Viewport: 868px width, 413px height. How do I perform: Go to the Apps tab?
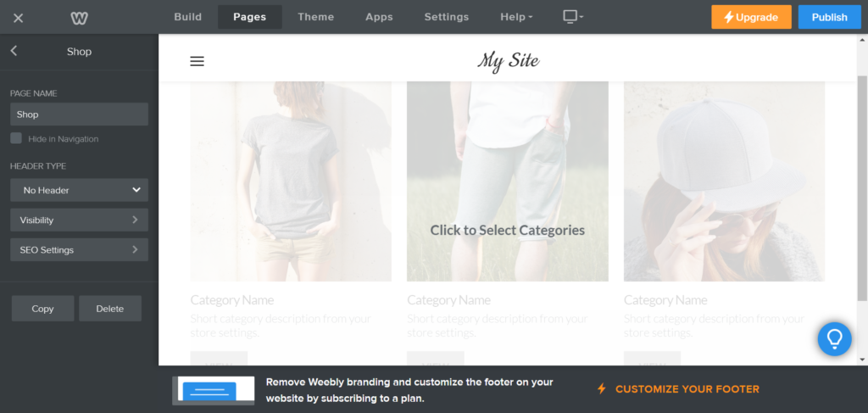(379, 17)
